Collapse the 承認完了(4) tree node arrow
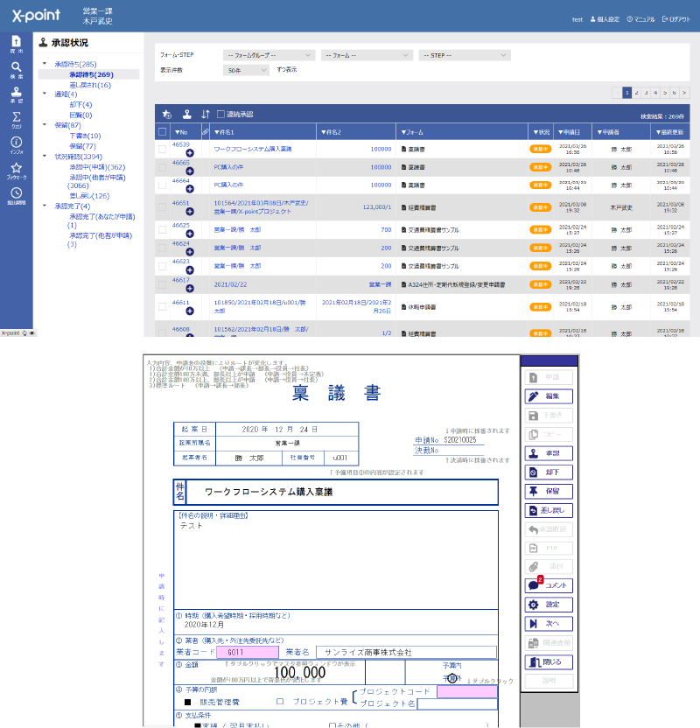Viewport: 700px width, 728px height. pos(45,206)
